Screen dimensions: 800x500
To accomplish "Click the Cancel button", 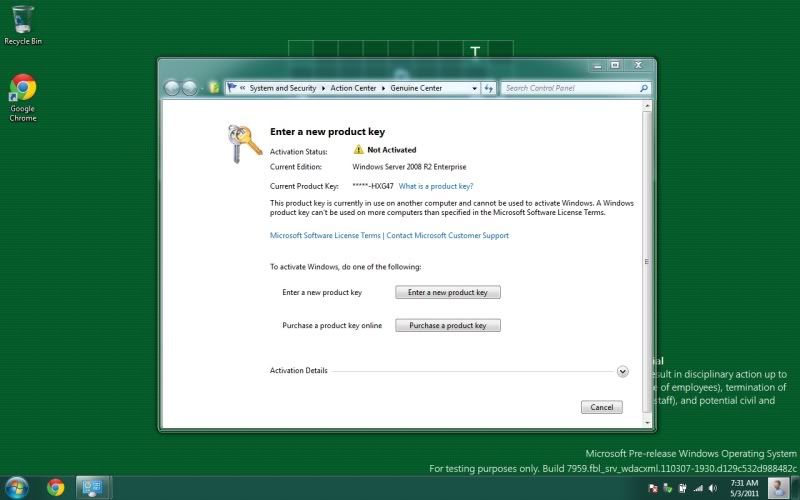I will tap(602, 407).
